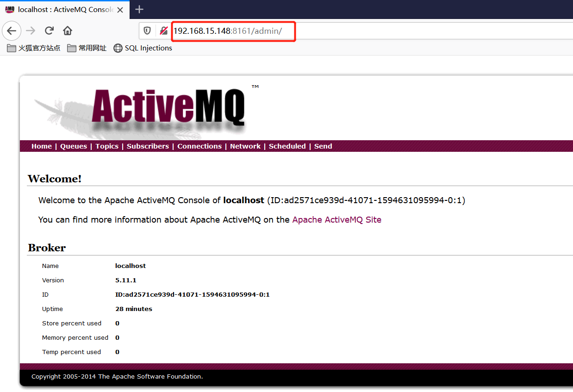
Task: Click the broker ID value in the table
Action: [x=193, y=295]
